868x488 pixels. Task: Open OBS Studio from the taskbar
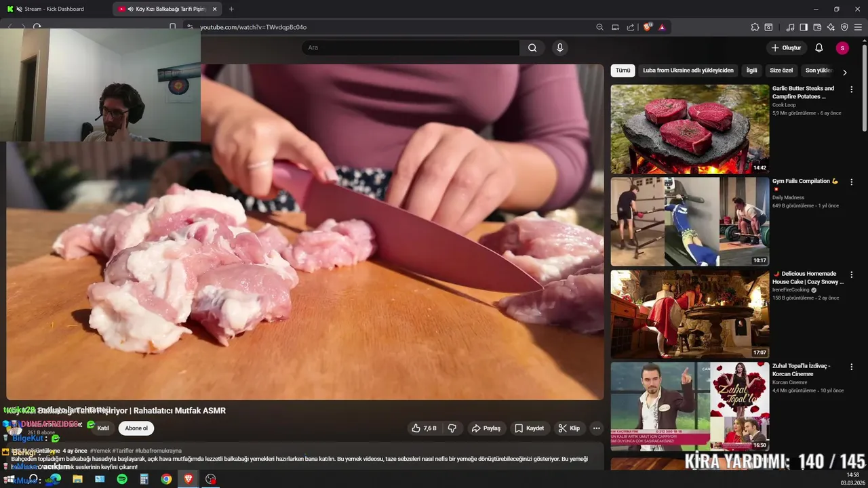pos(211,479)
